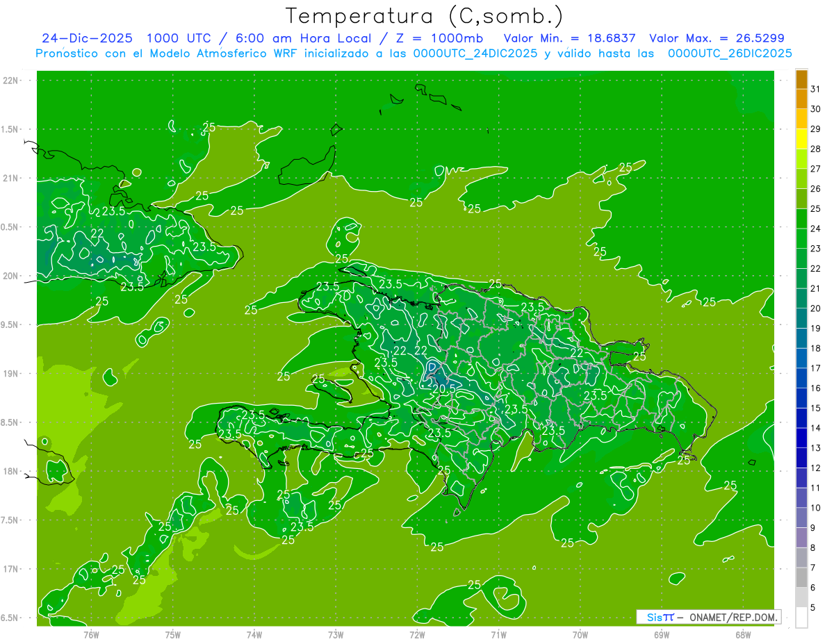Click the '6.5N' latitude axis label

[10, 618]
